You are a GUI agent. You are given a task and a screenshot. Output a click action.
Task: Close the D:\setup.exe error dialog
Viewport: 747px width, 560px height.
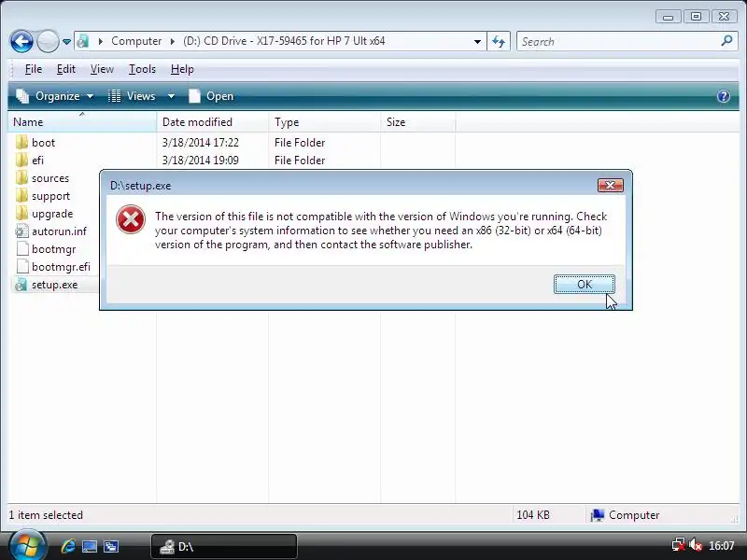[x=611, y=185]
